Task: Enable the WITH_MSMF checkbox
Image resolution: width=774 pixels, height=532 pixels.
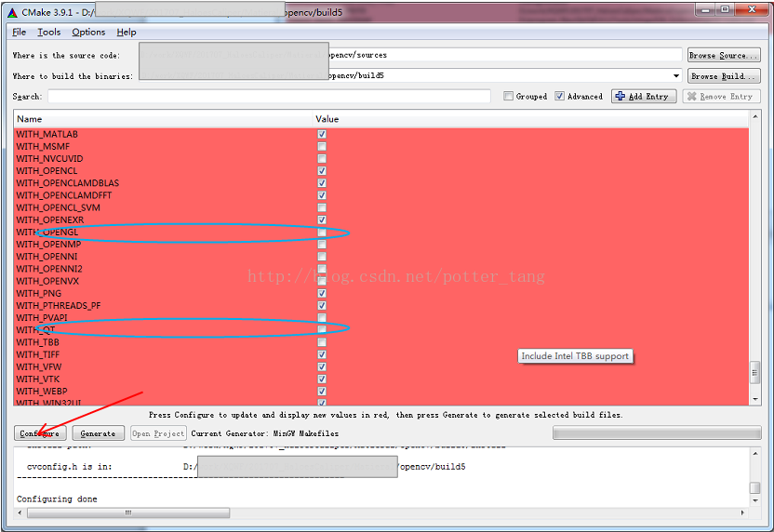Action: (322, 147)
